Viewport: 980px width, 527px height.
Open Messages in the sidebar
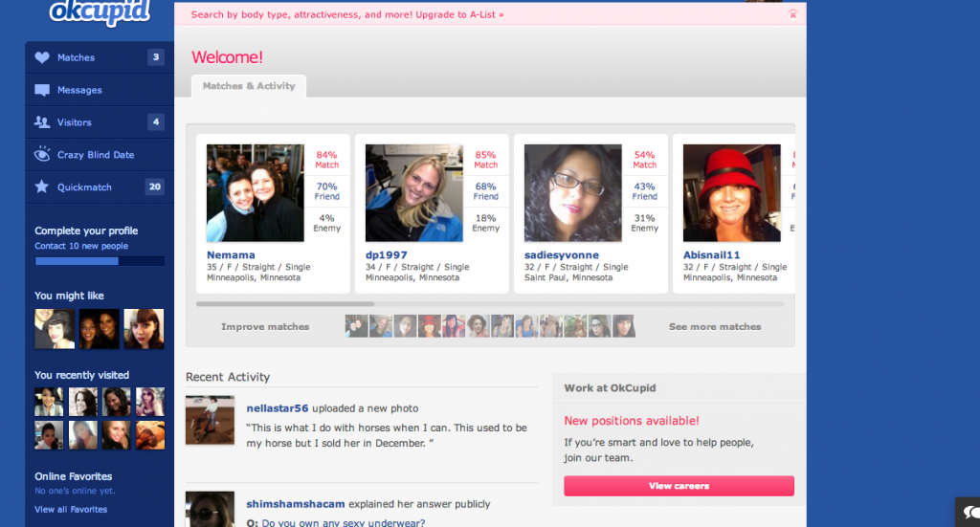click(x=100, y=90)
